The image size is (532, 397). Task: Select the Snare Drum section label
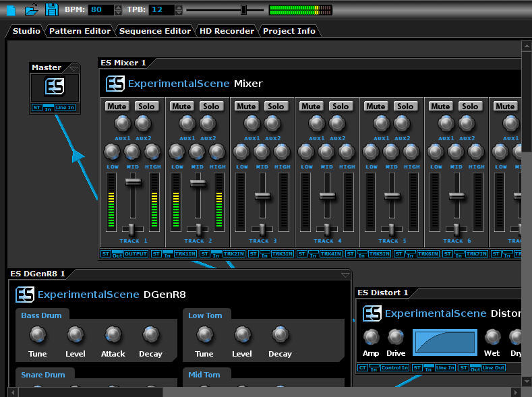pyautogui.click(x=43, y=375)
